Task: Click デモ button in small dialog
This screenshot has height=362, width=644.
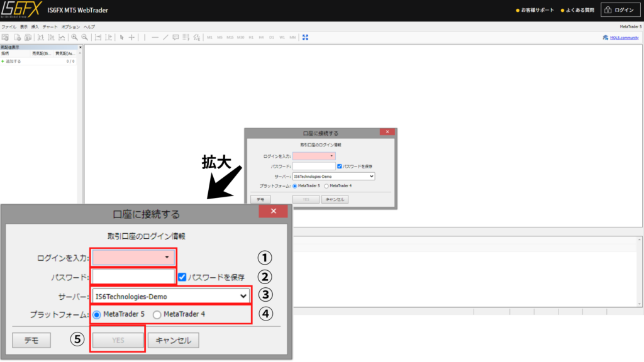Action: click(x=260, y=199)
